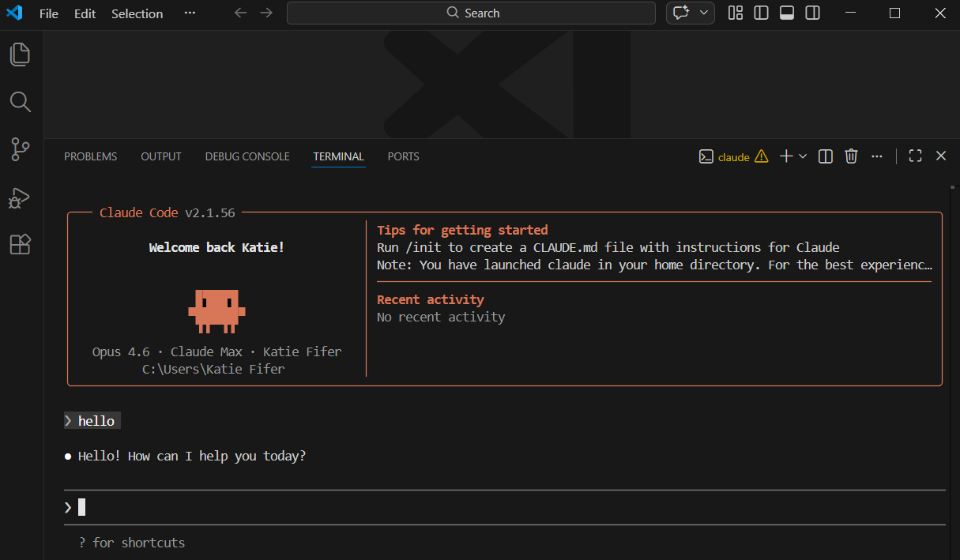Click the 'No recent activity' text
This screenshot has height=560, width=960.
pyautogui.click(x=441, y=317)
